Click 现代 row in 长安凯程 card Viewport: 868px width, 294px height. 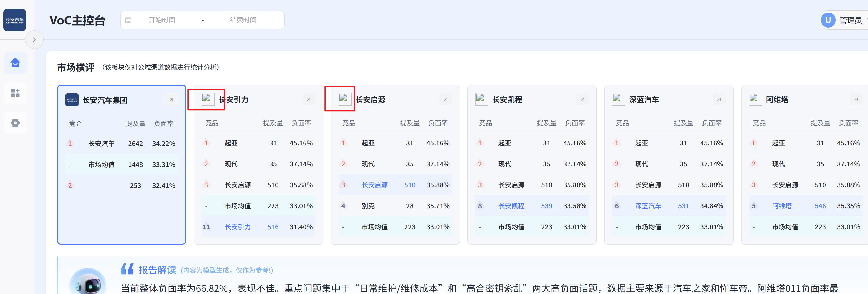532,164
